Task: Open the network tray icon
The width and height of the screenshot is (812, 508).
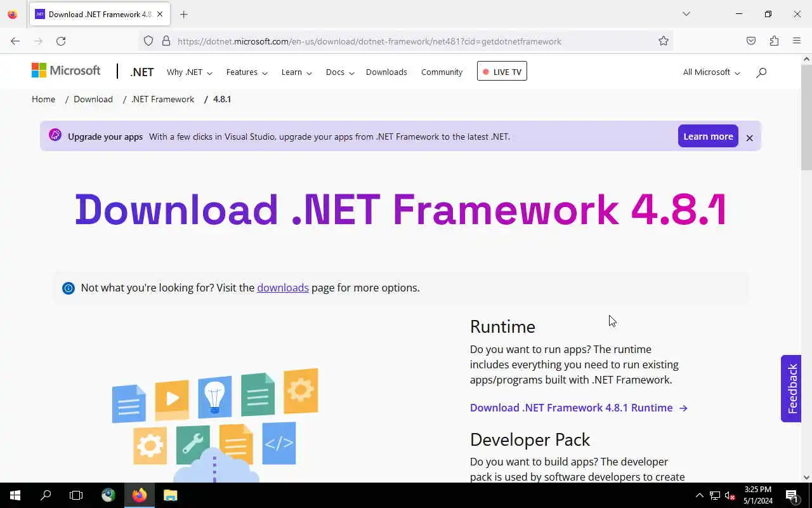Action: tap(715, 495)
